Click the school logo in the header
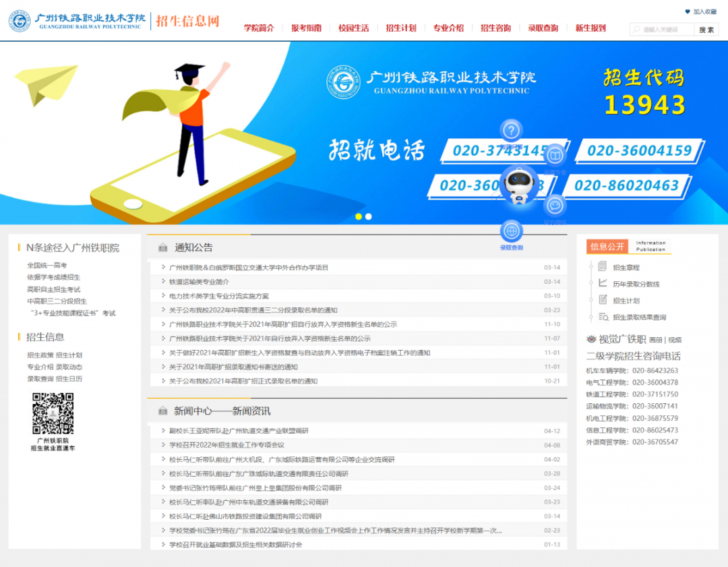728x567 pixels. 19,21
